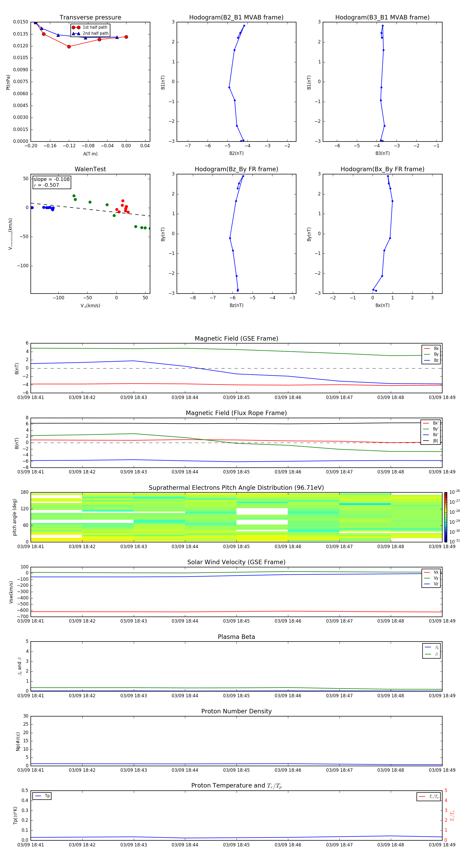The height and width of the screenshot is (868, 473).
Task: Select the "Pt(nPa)" y-axis label
Action: pyautogui.click(x=8, y=82)
